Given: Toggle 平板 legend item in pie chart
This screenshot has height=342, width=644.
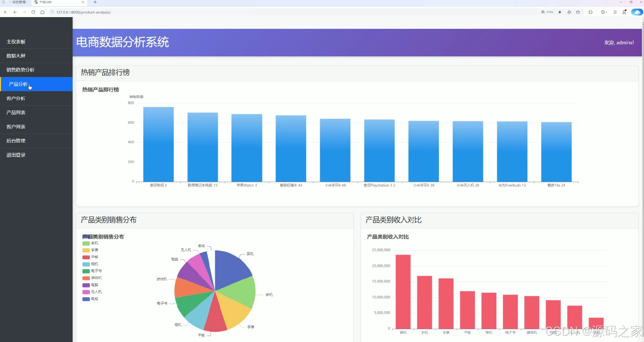Looking at the screenshot, I should pos(90,257).
